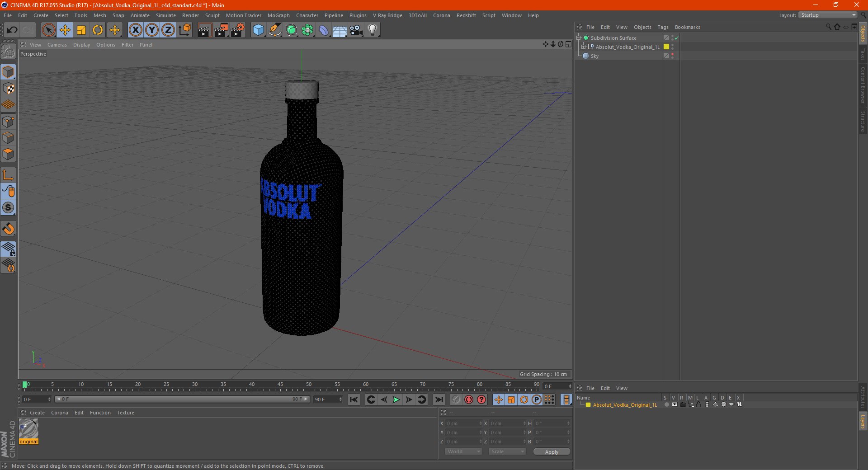Collapse the Subdivision Surface tree node
Image resolution: width=868 pixels, height=470 pixels.
[x=579, y=38]
